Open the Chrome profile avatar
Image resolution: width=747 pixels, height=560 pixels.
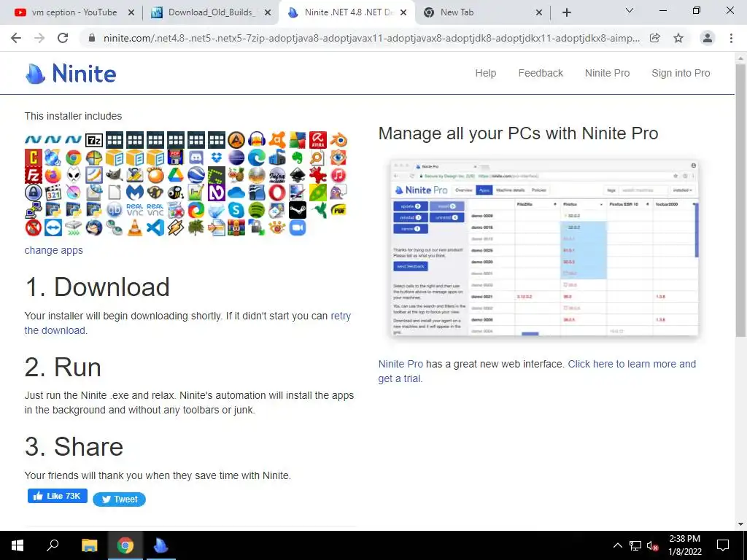pos(708,38)
